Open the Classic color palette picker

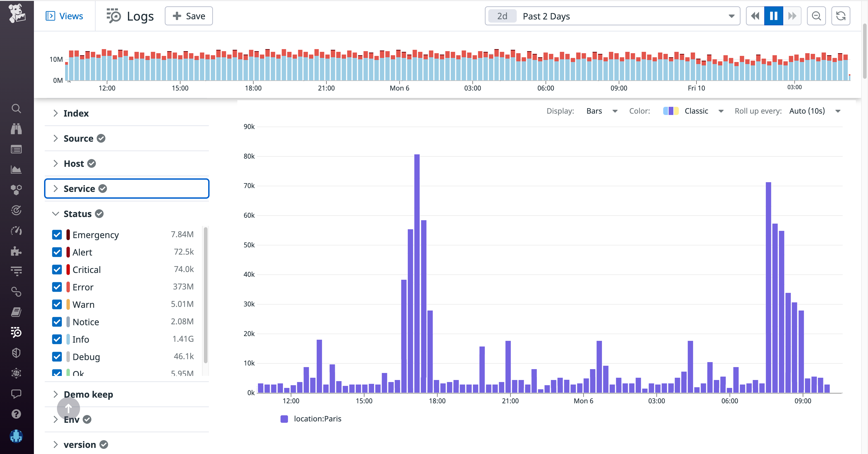pos(694,111)
